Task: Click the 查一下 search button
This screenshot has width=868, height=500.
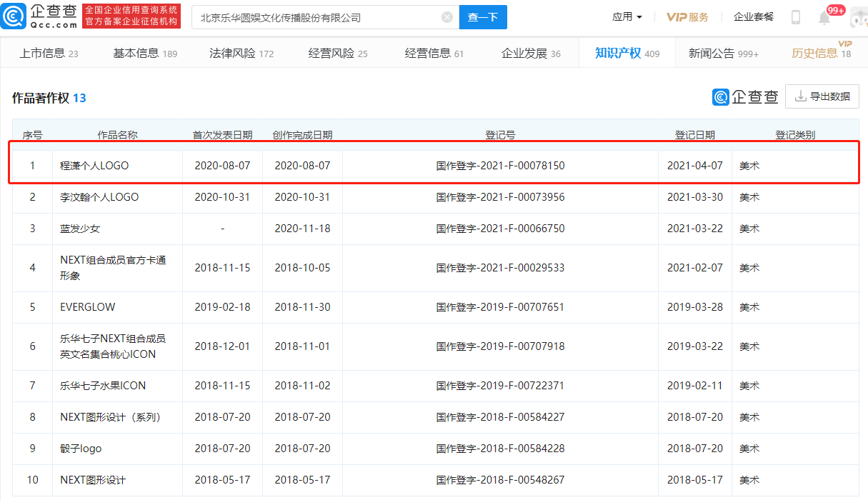Action: pyautogui.click(x=483, y=17)
